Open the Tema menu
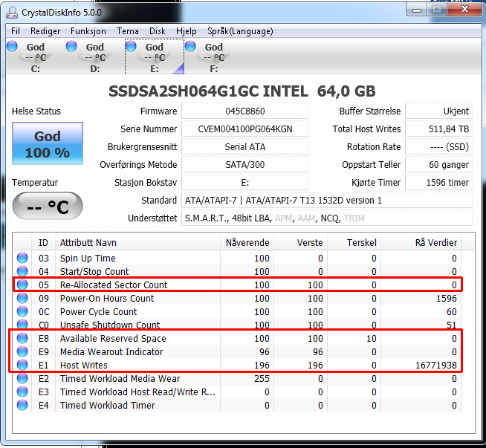The height and width of the screenshot is (448, 486). [127, 31]
